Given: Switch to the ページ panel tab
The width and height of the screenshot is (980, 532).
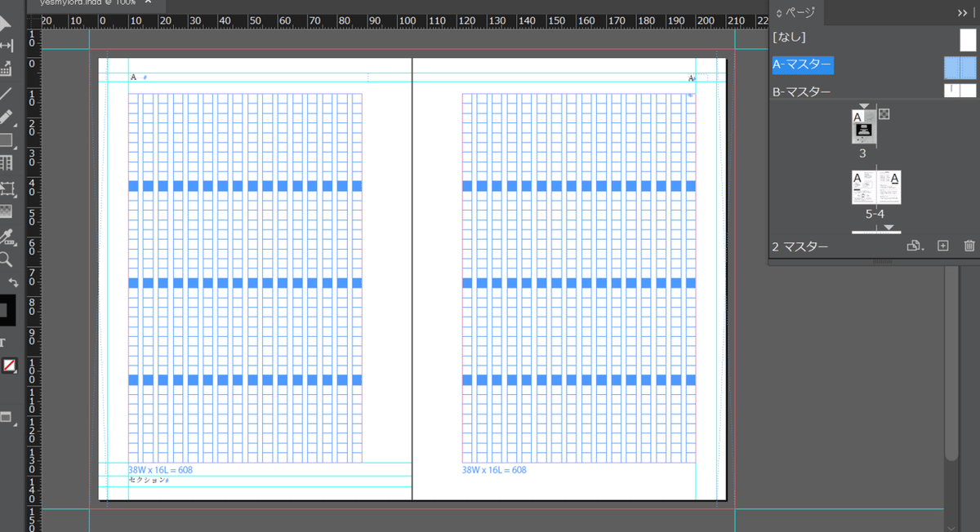Looking at the screenshot, I should click(x=795, y=11).
